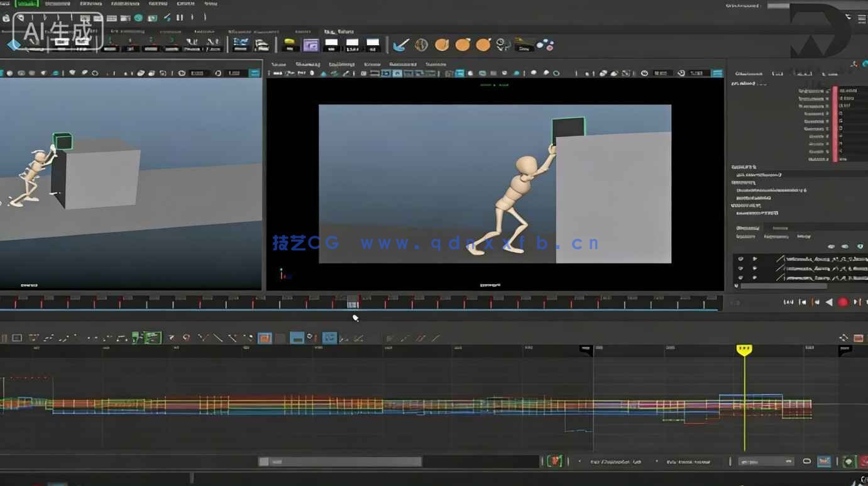Viewport: 868px width, 486px height.
Task: Click the horizontal scrollbar under the curve list
Action: click(784, 286)
